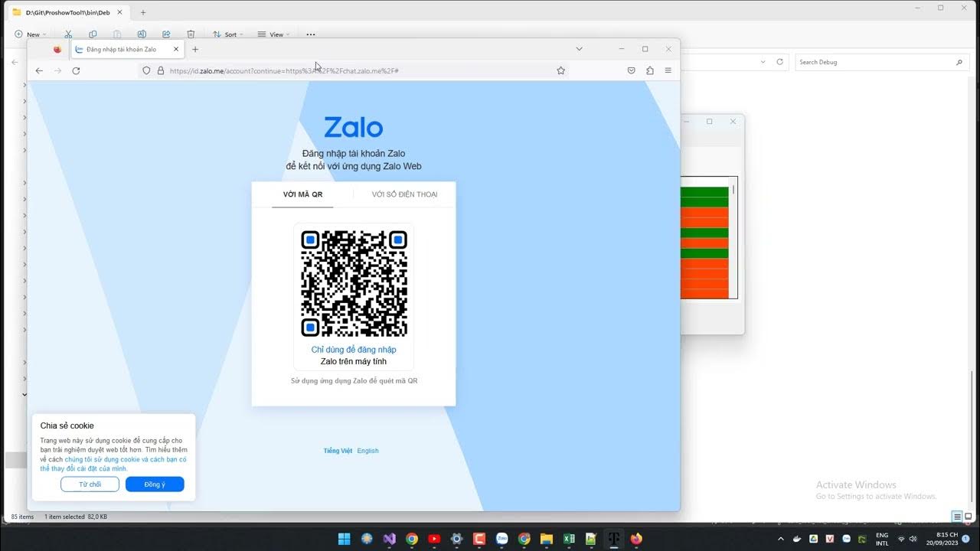The image size is (980, 551).
Task: View site security padlock information
Action: click(161, 70)
